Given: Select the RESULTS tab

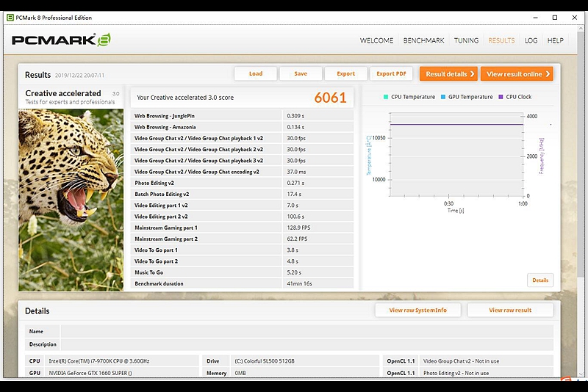Looking at the screenshot, I should (x=501, y=40).
